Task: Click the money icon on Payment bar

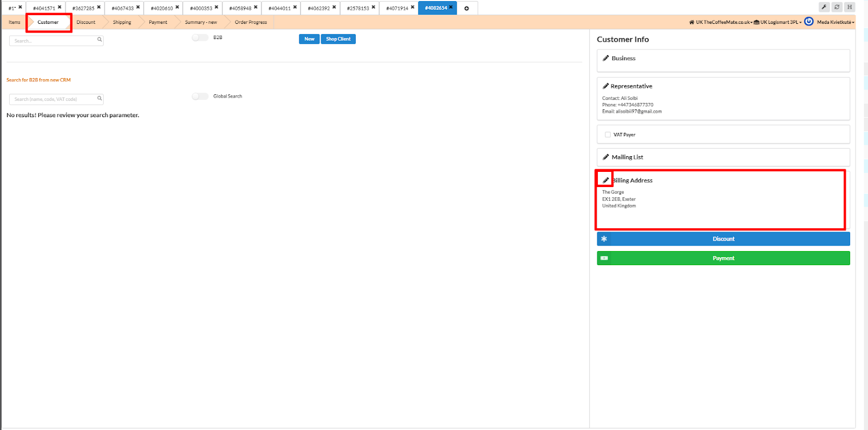Action: (x=604, y=258)
